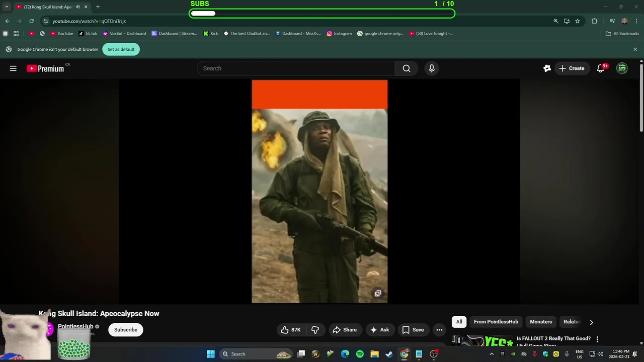Open the All Bookmarks folder
644x362 pixels.
[x=622, y=34]
